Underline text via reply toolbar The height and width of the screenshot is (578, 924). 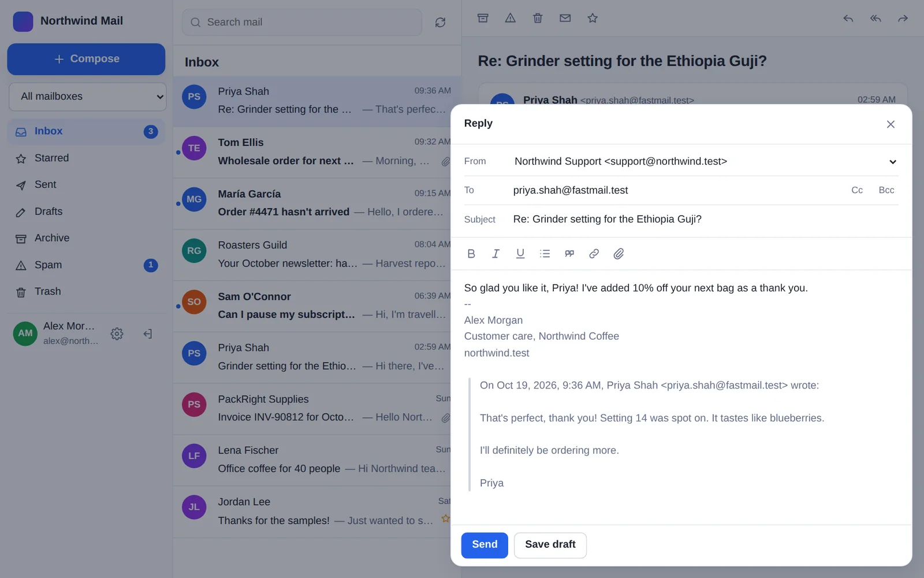(520, 254)
